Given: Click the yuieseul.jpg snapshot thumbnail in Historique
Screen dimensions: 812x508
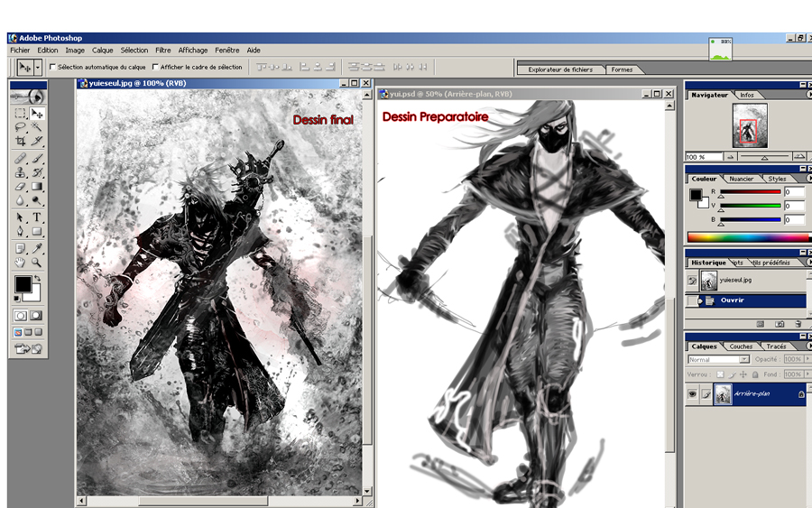Looking at the screenshot, I should click(x=708, y=281).
